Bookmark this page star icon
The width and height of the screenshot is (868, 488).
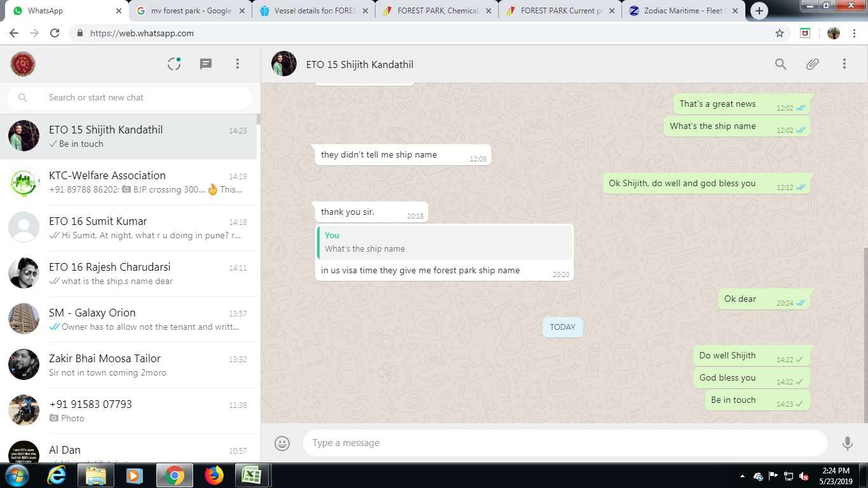[780, 33]
